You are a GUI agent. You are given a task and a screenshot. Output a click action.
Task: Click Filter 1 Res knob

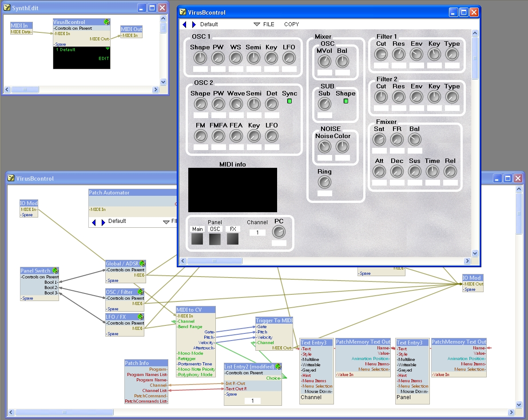pyautogui.click(x=399, y=55)
